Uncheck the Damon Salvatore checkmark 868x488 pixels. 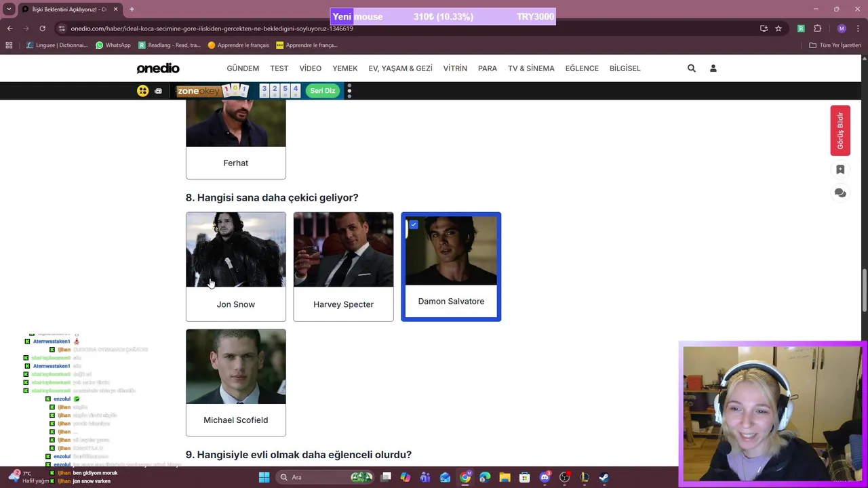coord(414,224)
